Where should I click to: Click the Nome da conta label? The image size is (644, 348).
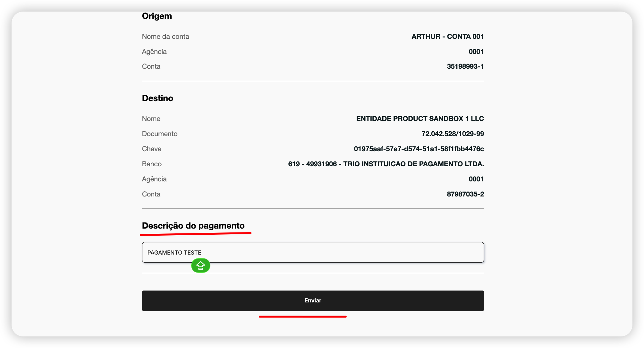coord(165,37)
